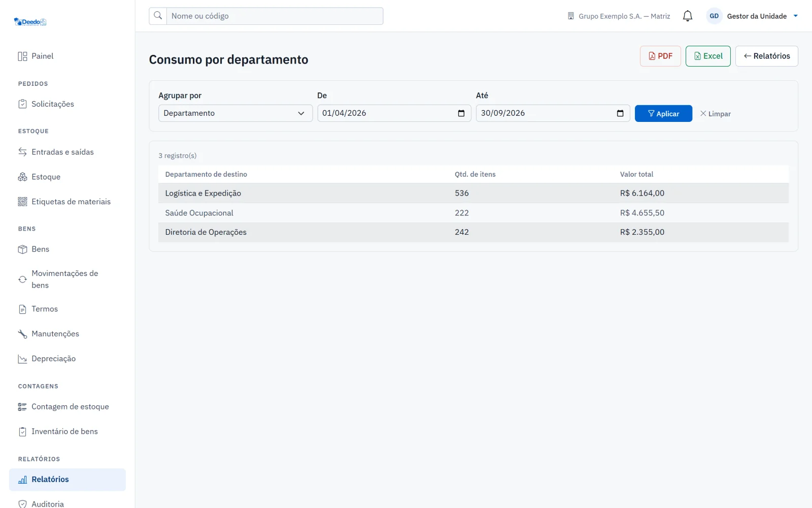The width and height of the screenshot is (812, 508).
Task: Click the GD user avatar
Action: point(714,16)
